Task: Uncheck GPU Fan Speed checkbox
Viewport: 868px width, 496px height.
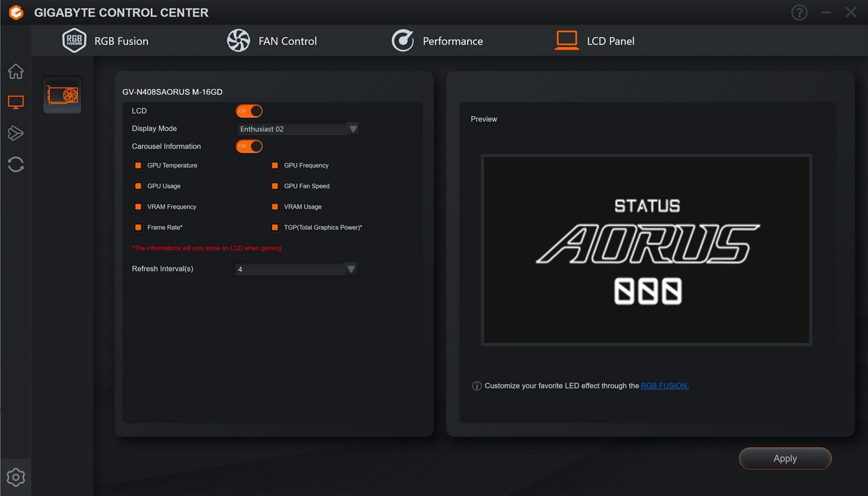Action: [x=275, y=186]
